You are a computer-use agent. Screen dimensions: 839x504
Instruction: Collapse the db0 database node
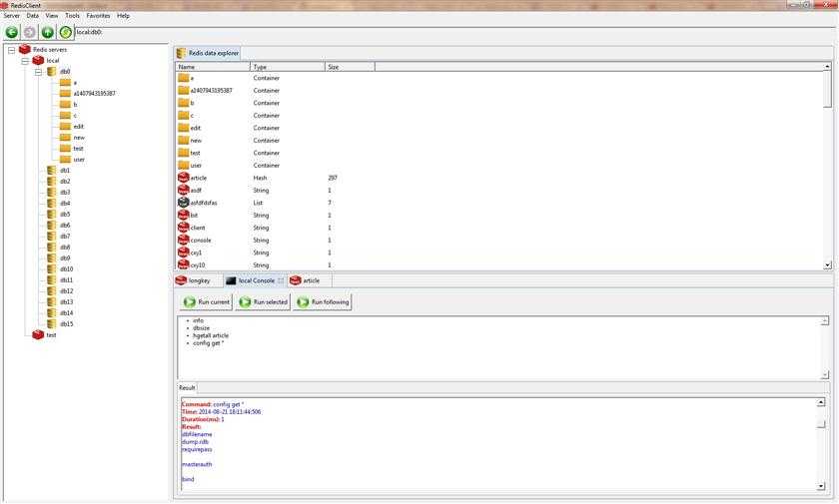coord(38,72)
